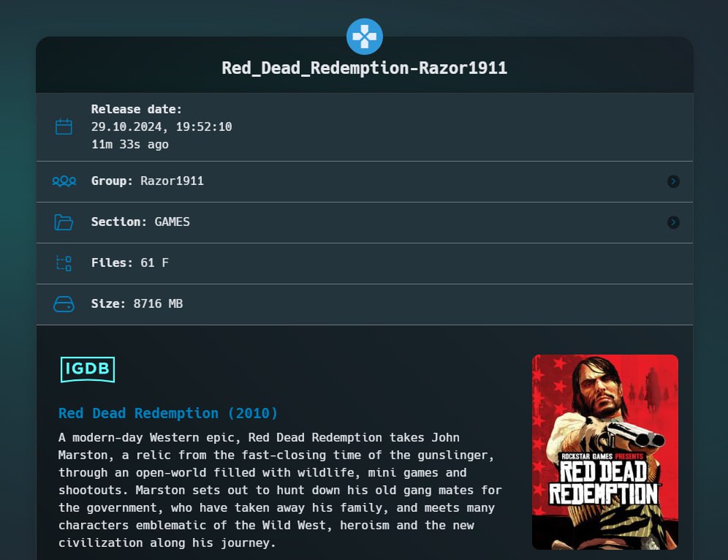Screen dimensions: 728x560
Task: Click the "11m 33s ago" relative time
Action: [130, 145]
